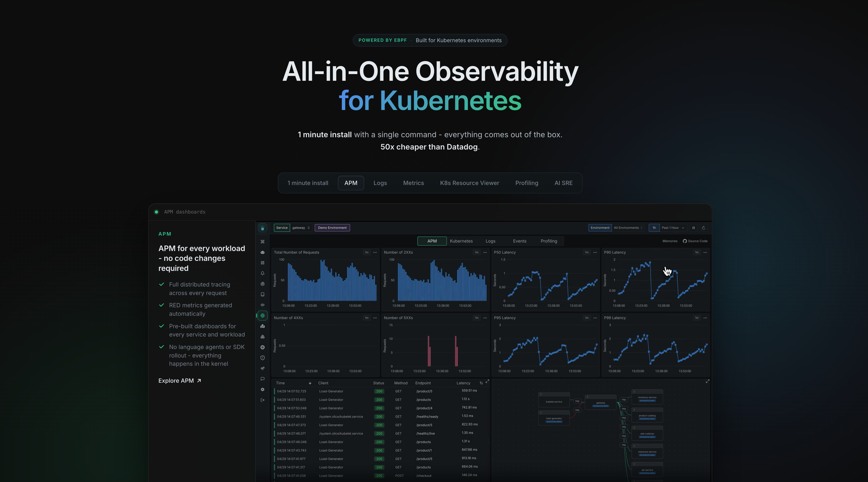Viewport: 868px width, 482px height.
Task: Select the APM tab in the feature bar
Action: 351,183
